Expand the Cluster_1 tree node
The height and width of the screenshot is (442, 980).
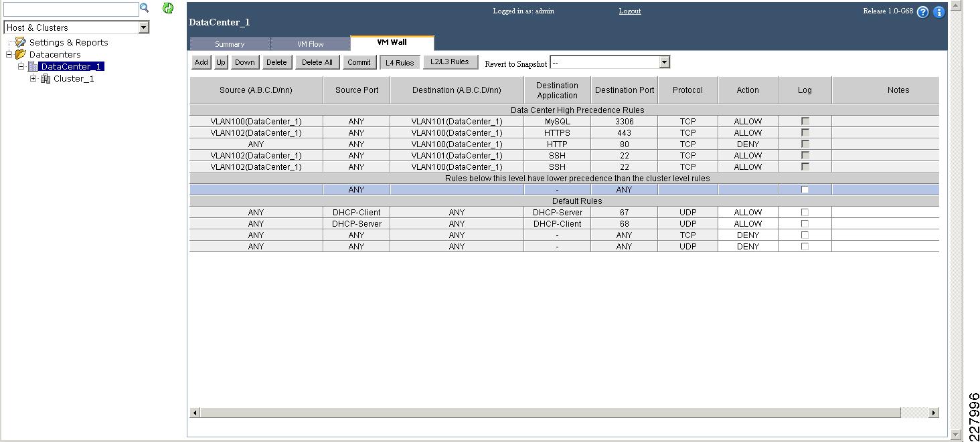(x=33, y=78)
